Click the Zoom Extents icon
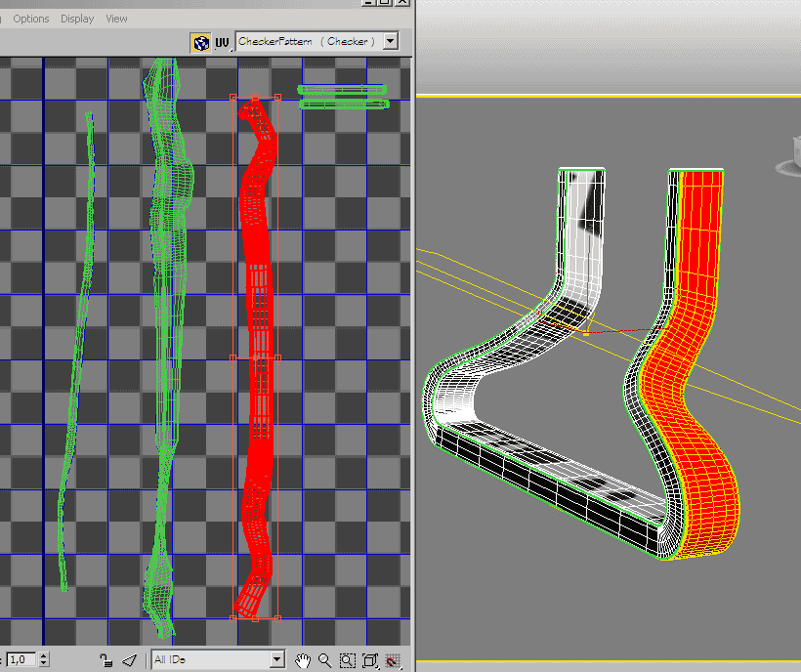Image resolution: width=801 pixels, height=672 pixels. 370,660
